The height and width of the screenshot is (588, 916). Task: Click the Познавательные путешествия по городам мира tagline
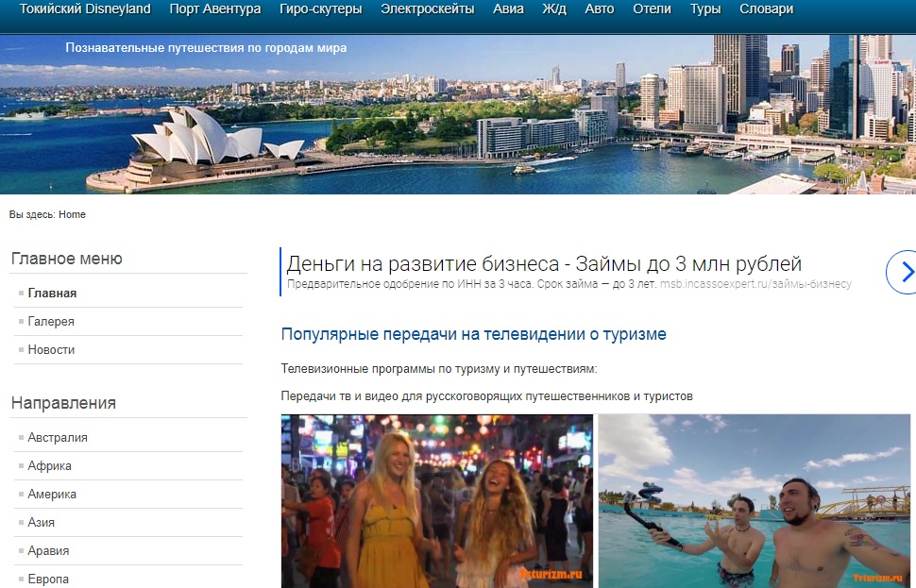(x=206, y=48)
